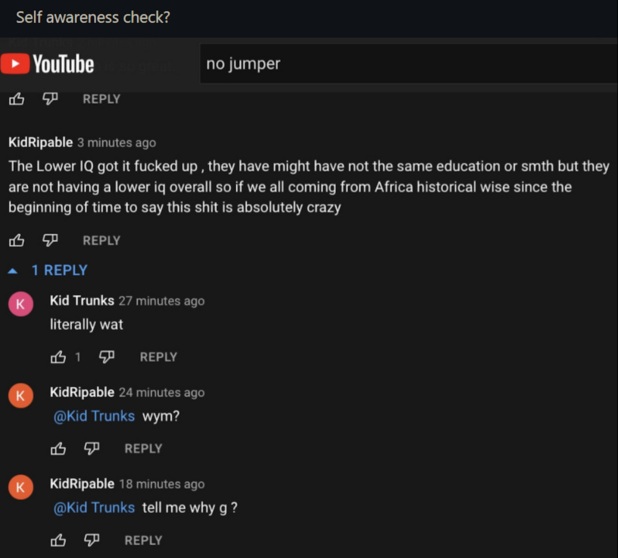Dislike the "tell me why g ?" reply
The height and width of the screenshot is (558, 618).
coord(92,540)
